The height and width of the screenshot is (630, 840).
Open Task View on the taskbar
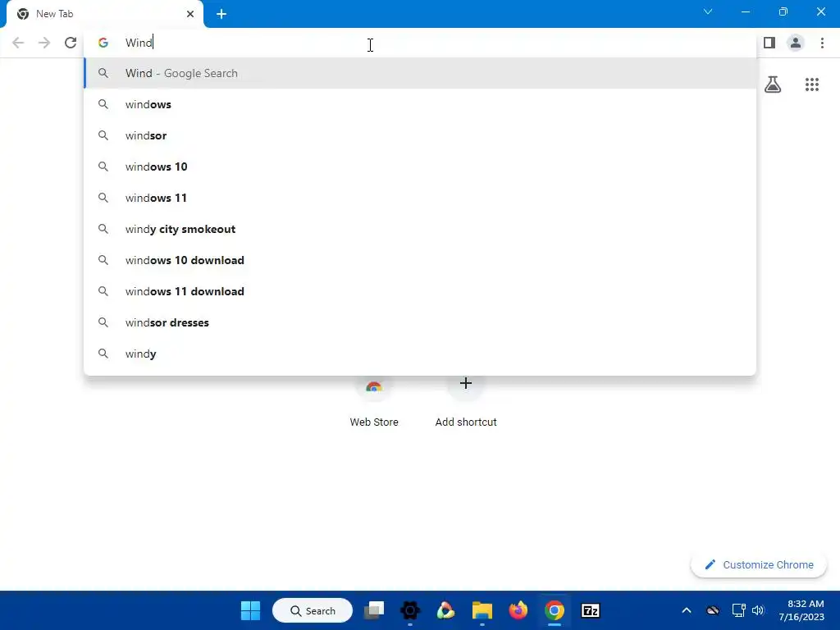(x=374, y=610)
